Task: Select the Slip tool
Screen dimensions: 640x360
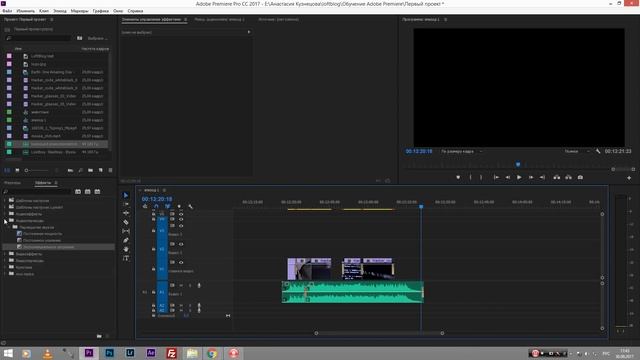Action: coord(126,231)
